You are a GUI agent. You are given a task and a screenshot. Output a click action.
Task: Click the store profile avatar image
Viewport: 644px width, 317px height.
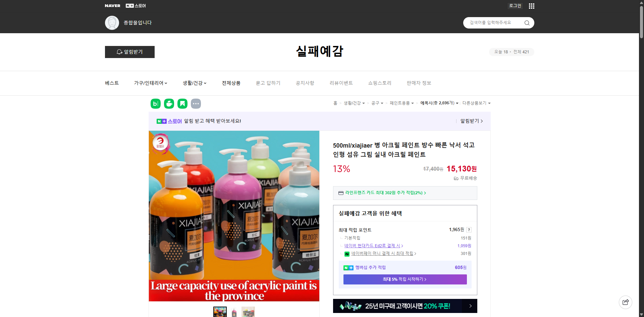[112, 22]
